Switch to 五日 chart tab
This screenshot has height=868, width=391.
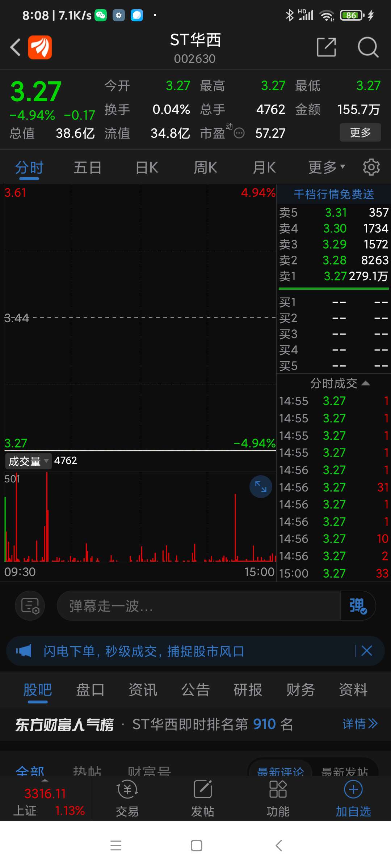(88, 168)
